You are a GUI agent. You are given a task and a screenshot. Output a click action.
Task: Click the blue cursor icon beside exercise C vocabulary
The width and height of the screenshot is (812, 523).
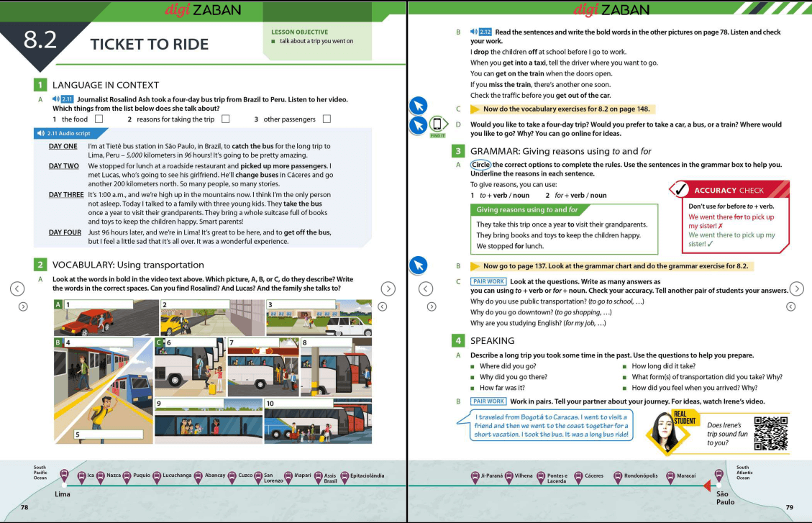(419, 106)
